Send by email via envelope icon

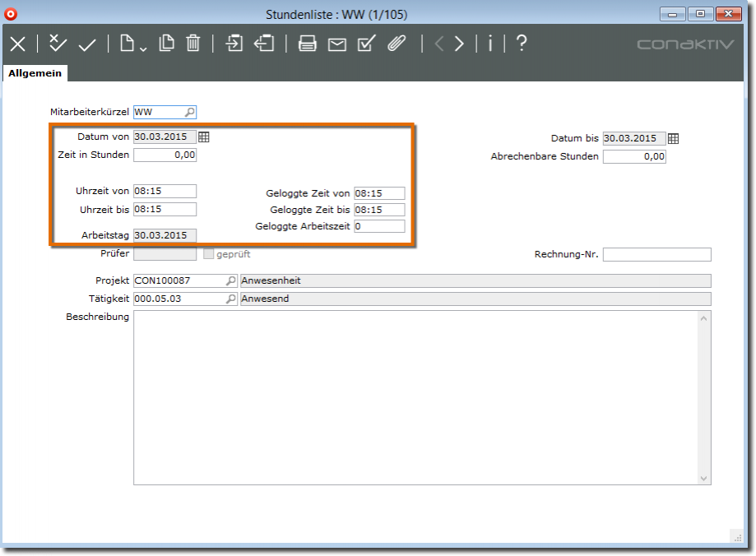coord(337,44)
